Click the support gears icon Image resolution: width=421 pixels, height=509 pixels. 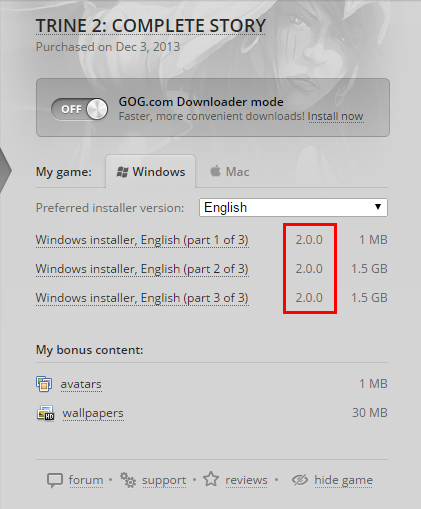click(x=128, y=480)
